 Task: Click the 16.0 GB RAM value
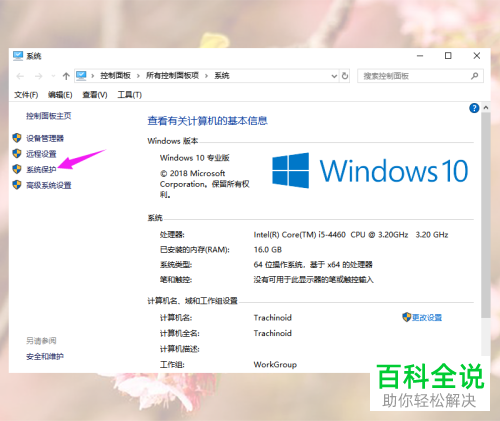coord(268,250)
